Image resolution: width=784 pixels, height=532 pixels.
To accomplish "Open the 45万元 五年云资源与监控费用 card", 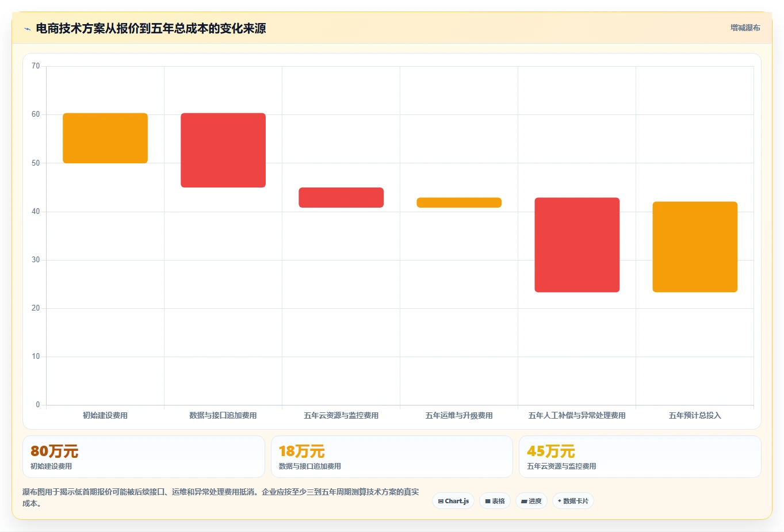I will pyautogui.click(x=640, y=457).
